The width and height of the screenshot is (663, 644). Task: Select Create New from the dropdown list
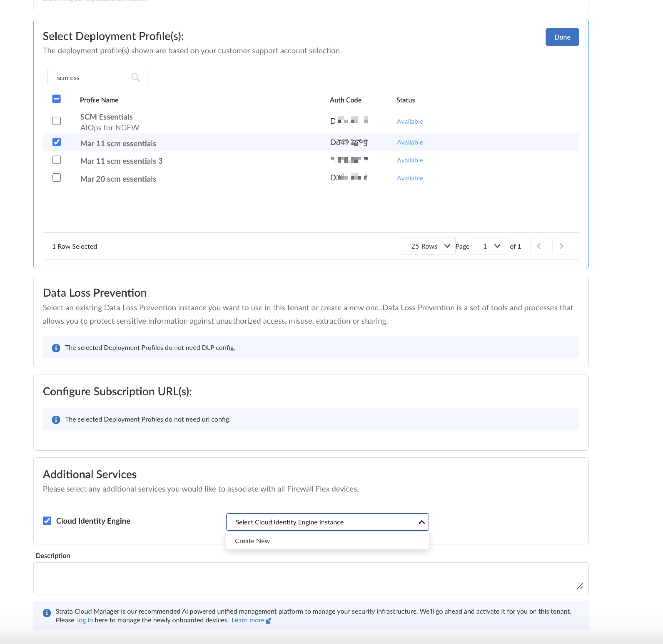(252, 541)
